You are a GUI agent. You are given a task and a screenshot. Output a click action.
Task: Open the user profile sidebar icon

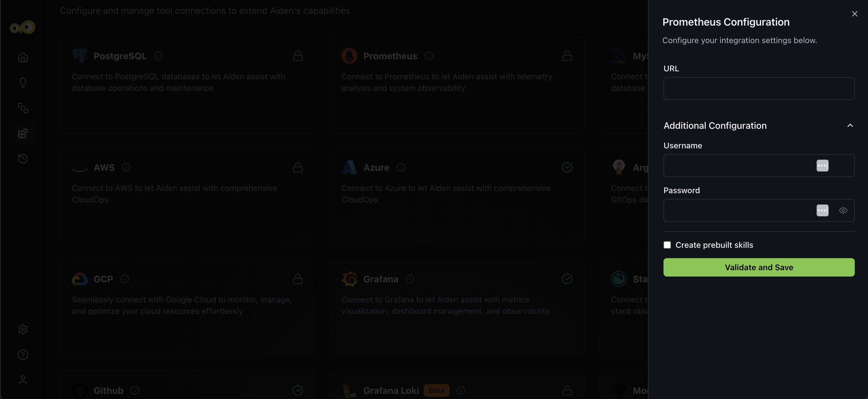[23, 380]
